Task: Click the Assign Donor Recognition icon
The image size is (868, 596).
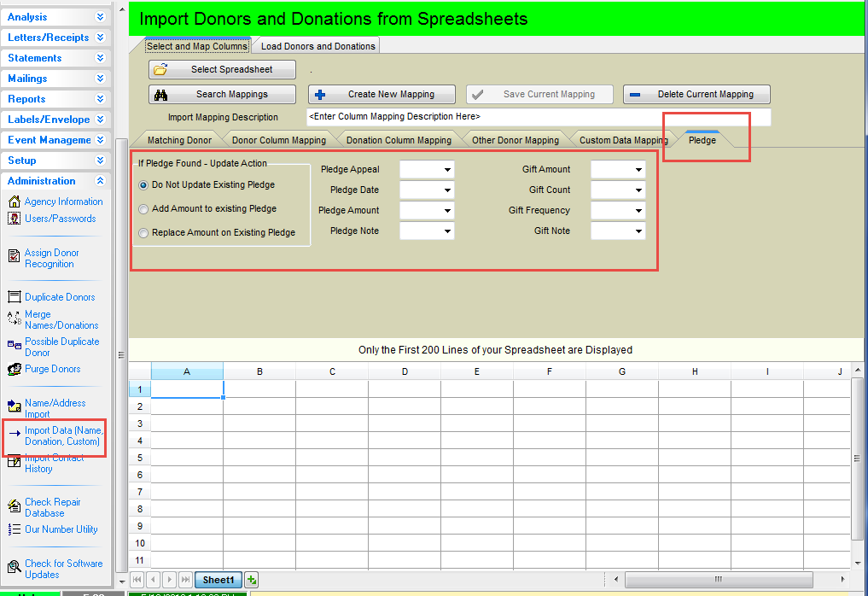Action: coord(14,254)
